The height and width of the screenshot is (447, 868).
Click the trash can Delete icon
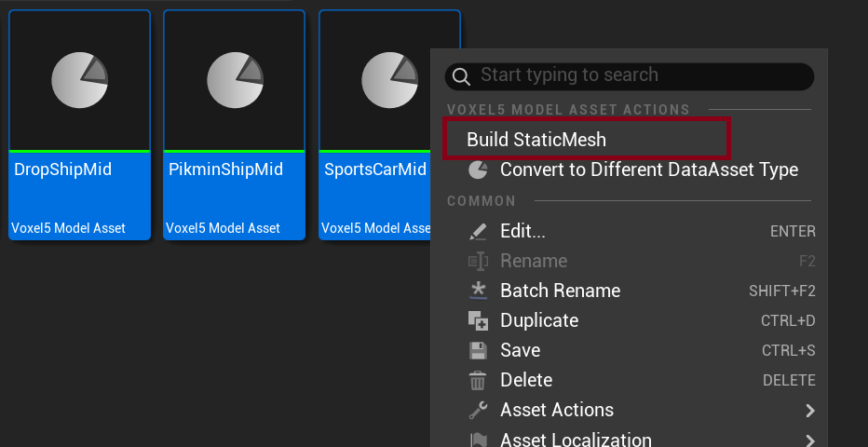click(477, 380)
